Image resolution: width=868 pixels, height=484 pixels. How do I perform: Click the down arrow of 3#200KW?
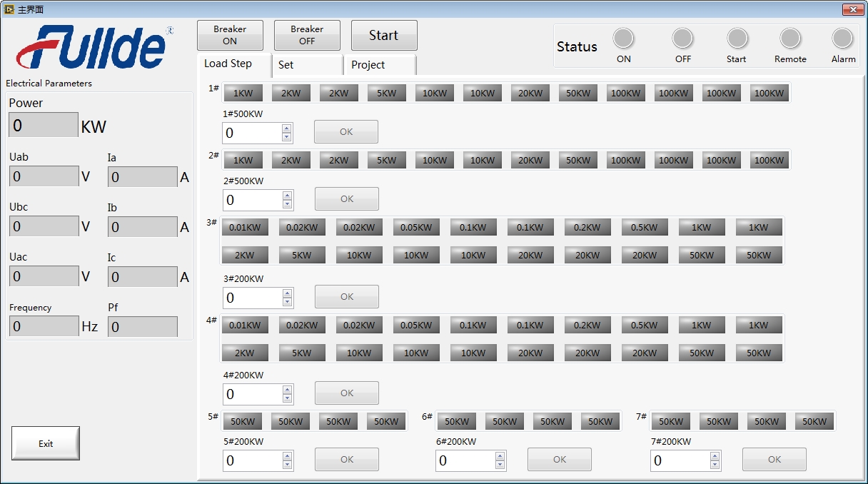[288, 302]
